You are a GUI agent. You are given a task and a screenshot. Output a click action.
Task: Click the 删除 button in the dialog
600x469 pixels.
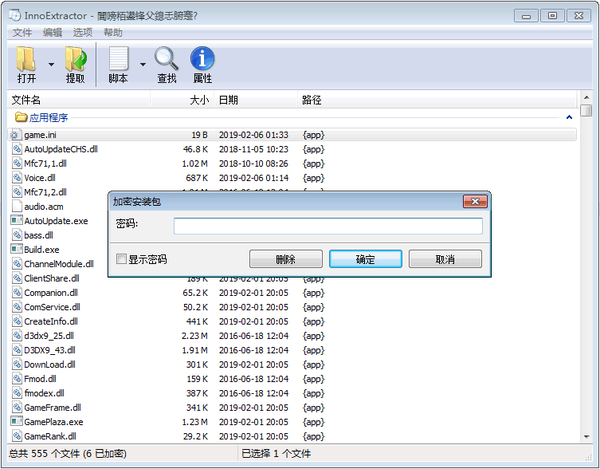pos(286,259)
